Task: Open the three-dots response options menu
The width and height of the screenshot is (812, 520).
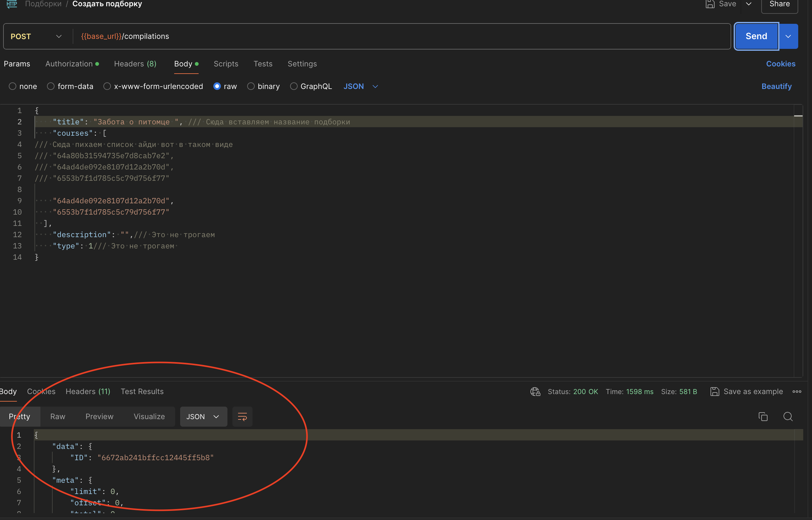Action: point(797,391)
